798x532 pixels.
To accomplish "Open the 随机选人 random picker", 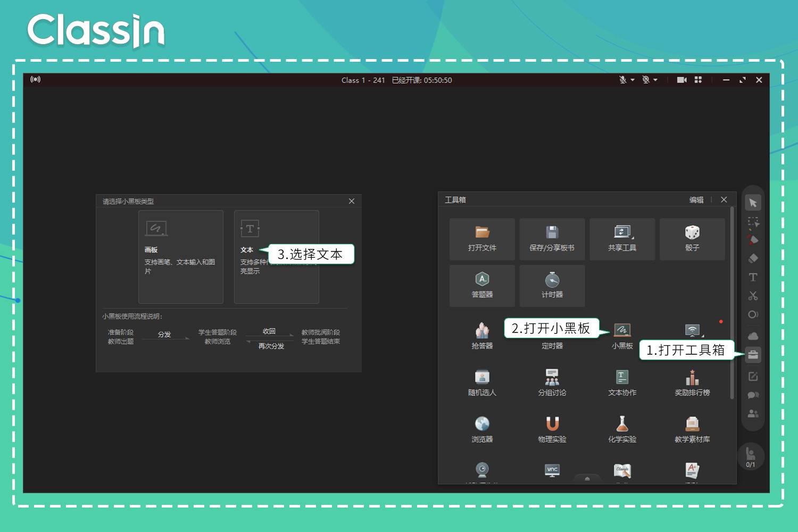I will point(482,383).
